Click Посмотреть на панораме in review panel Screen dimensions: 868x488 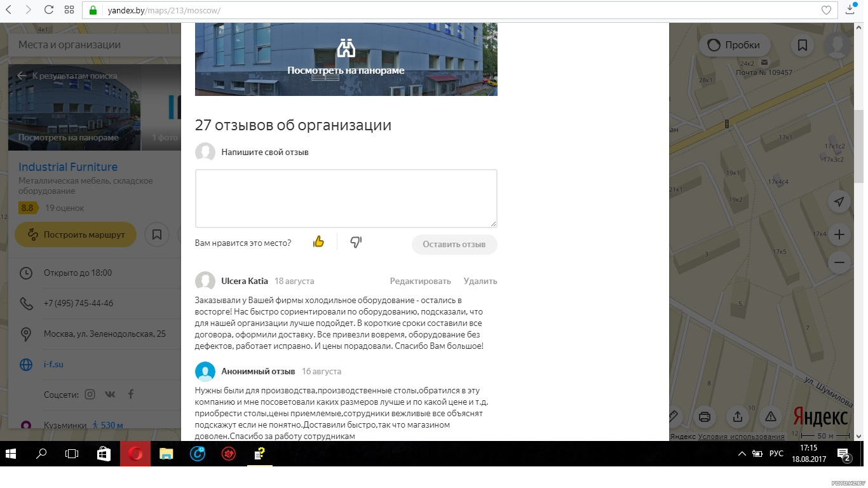[346, 71]
